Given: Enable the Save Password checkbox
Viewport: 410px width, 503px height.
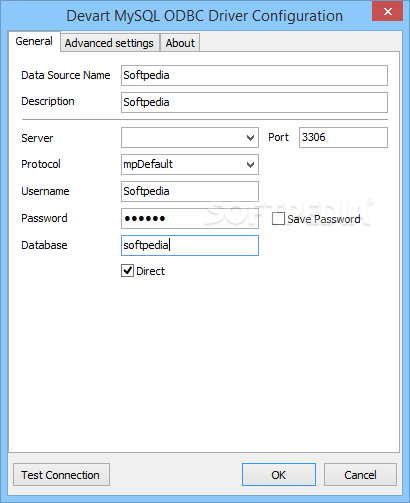Looking at the screenshot, I should click(278, 219).
